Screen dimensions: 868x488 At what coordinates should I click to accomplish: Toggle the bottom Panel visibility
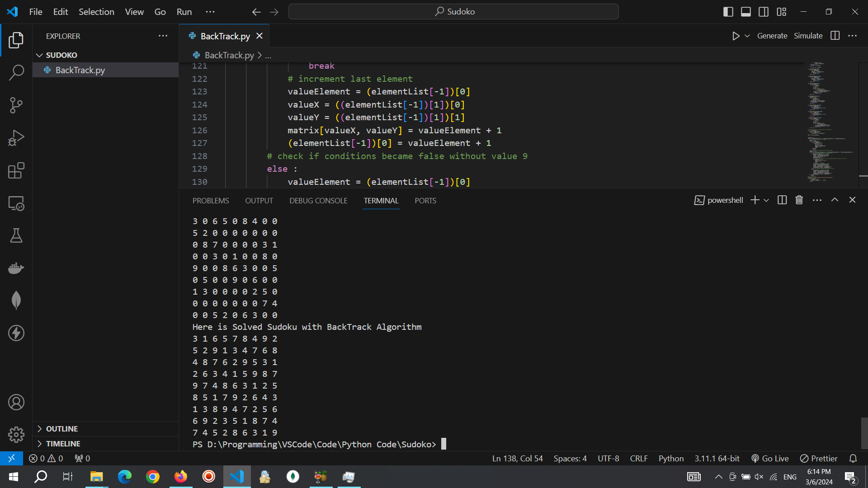click(746, 12)
